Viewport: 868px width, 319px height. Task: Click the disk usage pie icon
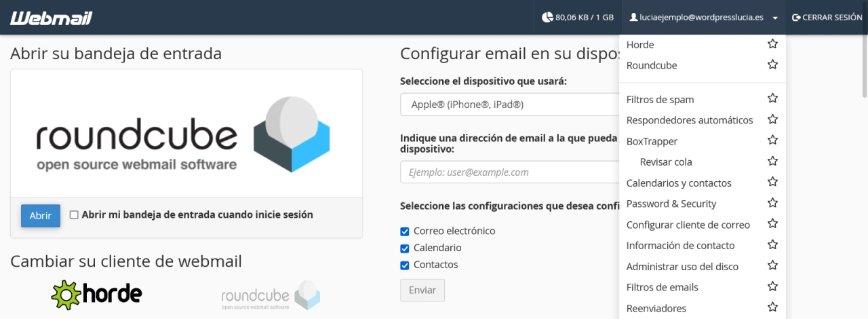[547, 18]
